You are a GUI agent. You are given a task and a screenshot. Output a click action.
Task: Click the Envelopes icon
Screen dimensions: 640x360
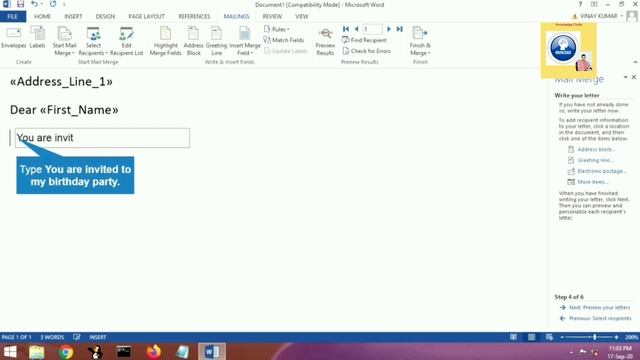pos(13,38)
